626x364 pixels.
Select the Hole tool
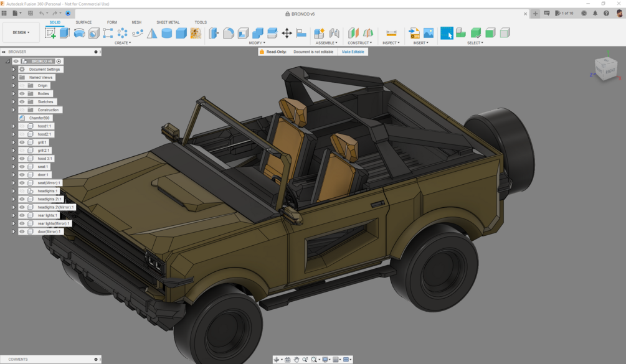coord(94,33)
